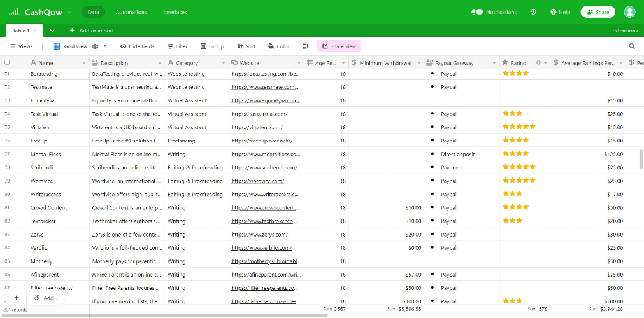Click Task Virtual three-star rating
Screen dimensions: 644x318
coord(512,113)
